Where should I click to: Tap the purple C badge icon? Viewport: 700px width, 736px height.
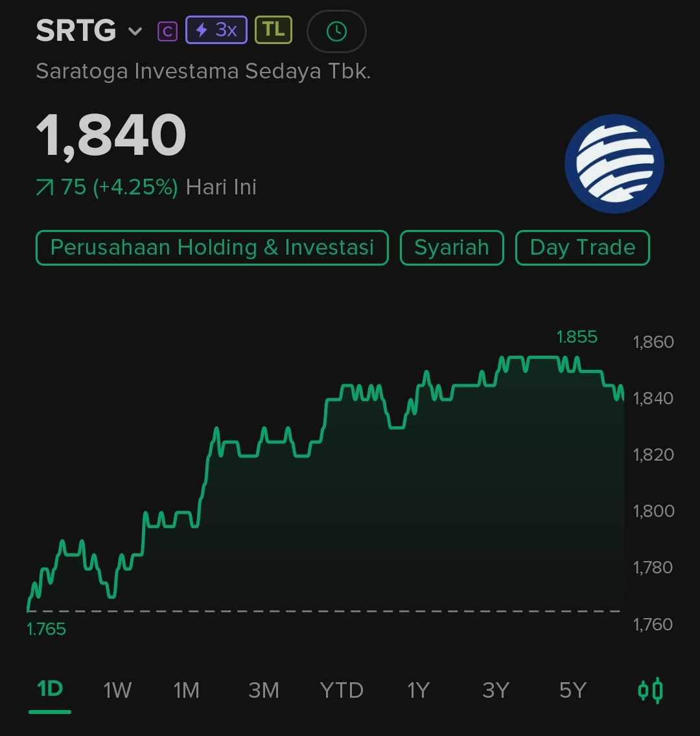167,32
